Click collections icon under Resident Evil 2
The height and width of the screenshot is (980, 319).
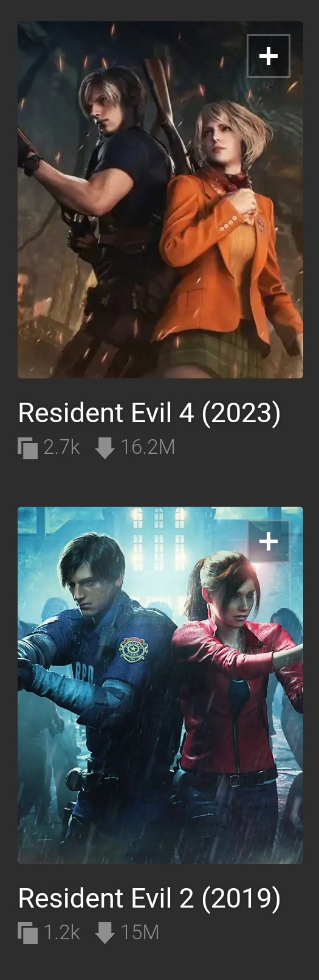click(x=28, y=933)
